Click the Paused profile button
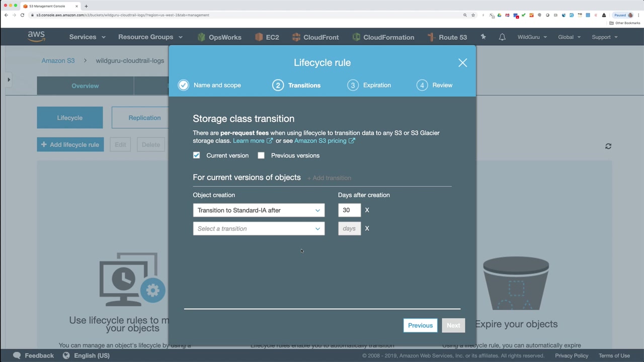Viewport: 644px width, 362px height. point(623,15)
